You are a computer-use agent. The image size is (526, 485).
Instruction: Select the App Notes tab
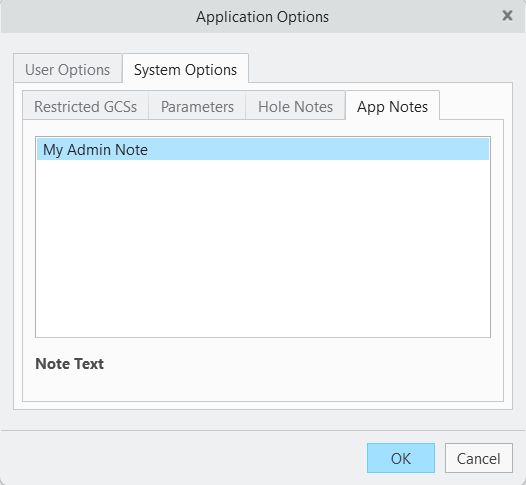tap(392, 105)
